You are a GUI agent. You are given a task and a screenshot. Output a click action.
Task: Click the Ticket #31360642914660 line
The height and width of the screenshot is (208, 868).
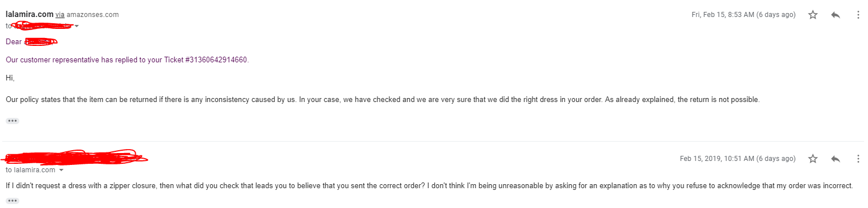click(127, 60)
